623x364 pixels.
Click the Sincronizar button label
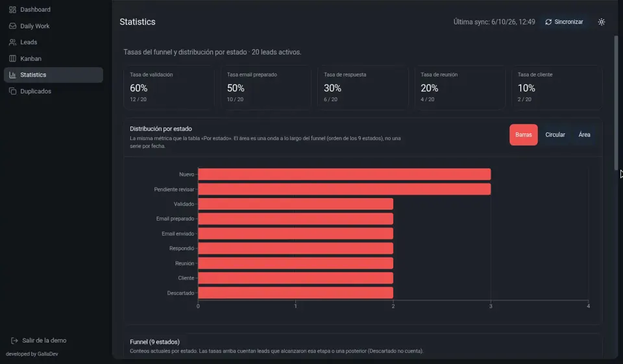pos(568,22)
